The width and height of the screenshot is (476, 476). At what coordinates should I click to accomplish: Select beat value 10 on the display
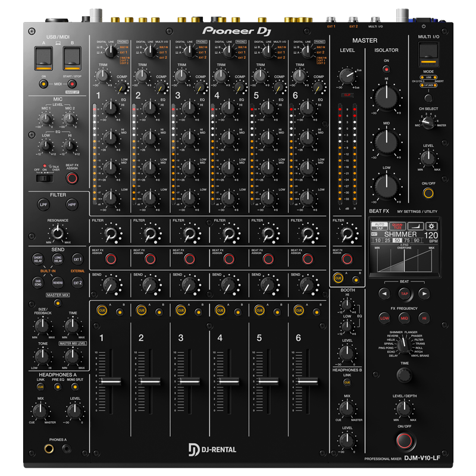point(378,240)
